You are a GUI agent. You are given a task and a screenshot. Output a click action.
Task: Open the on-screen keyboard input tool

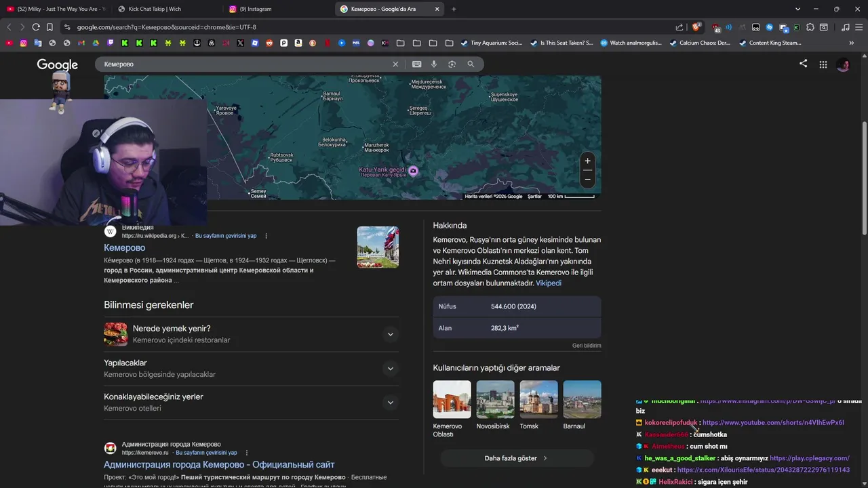coord(416,64)
